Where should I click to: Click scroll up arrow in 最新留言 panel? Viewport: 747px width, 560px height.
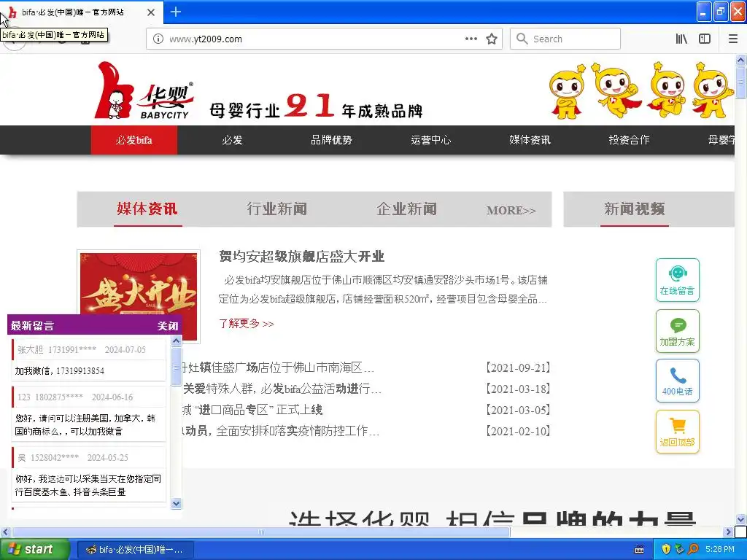pos(177,341)
